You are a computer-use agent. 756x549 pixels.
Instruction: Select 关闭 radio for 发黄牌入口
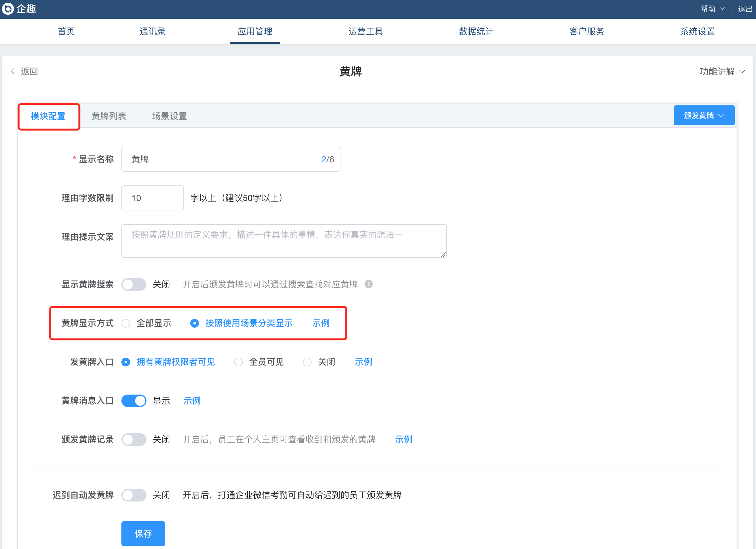pos(307,362)
